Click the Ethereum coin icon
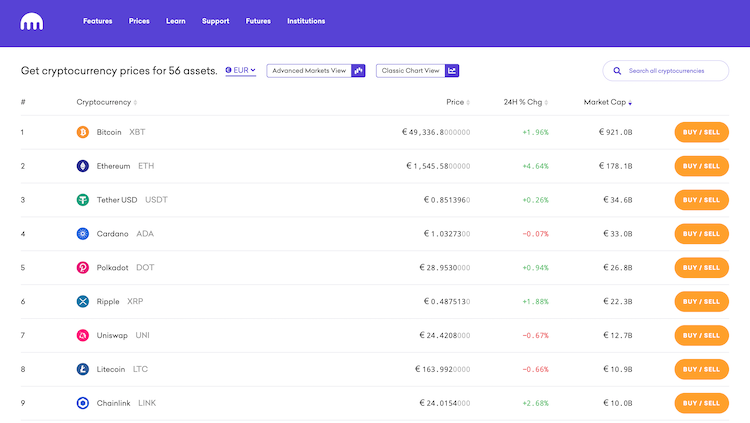 [x=83, y=166]
